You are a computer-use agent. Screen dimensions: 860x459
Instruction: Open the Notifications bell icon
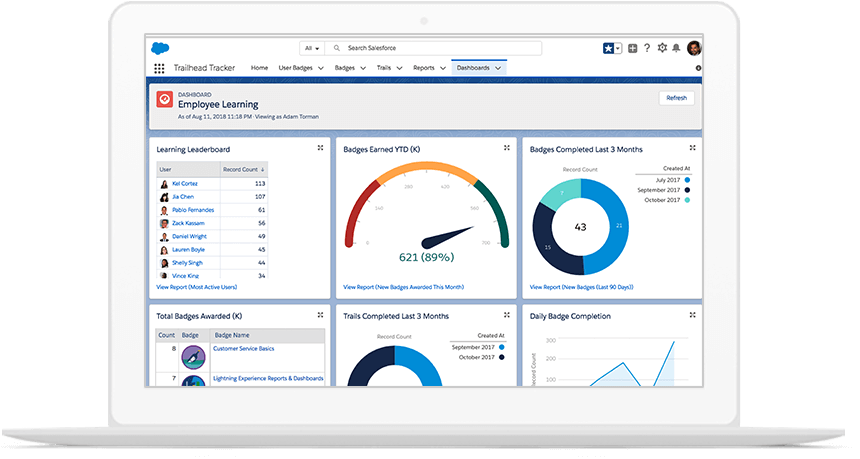coord(676,48)
